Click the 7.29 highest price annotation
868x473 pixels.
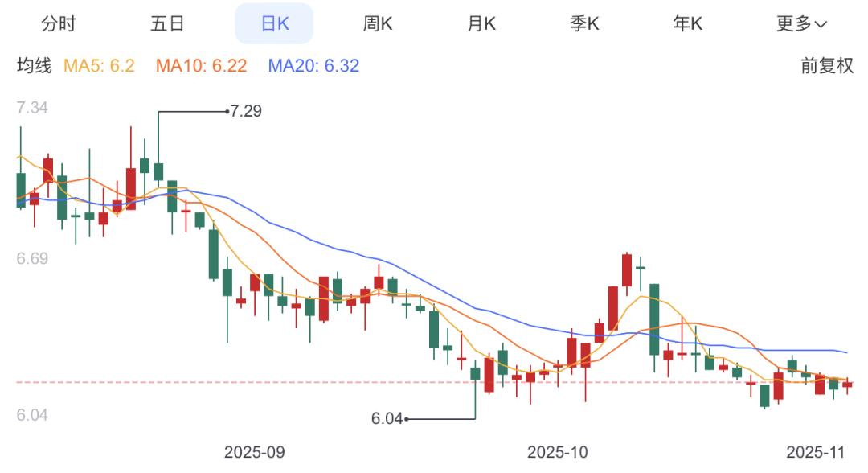pyautogui.click(x=246, y=111)
